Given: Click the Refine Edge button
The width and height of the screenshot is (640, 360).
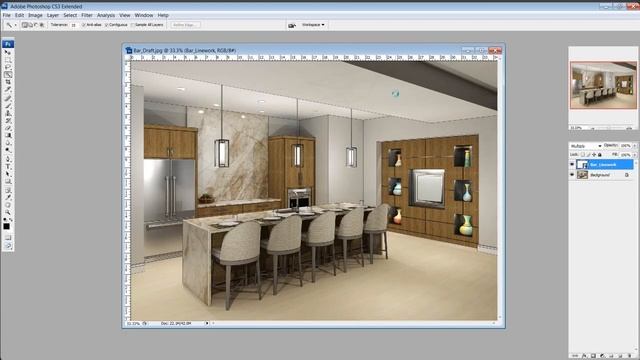Looking at the screenshot, I should point(185,25).
